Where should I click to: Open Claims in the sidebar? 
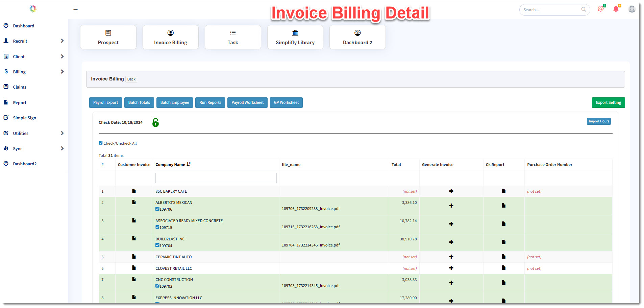point(20,87)
